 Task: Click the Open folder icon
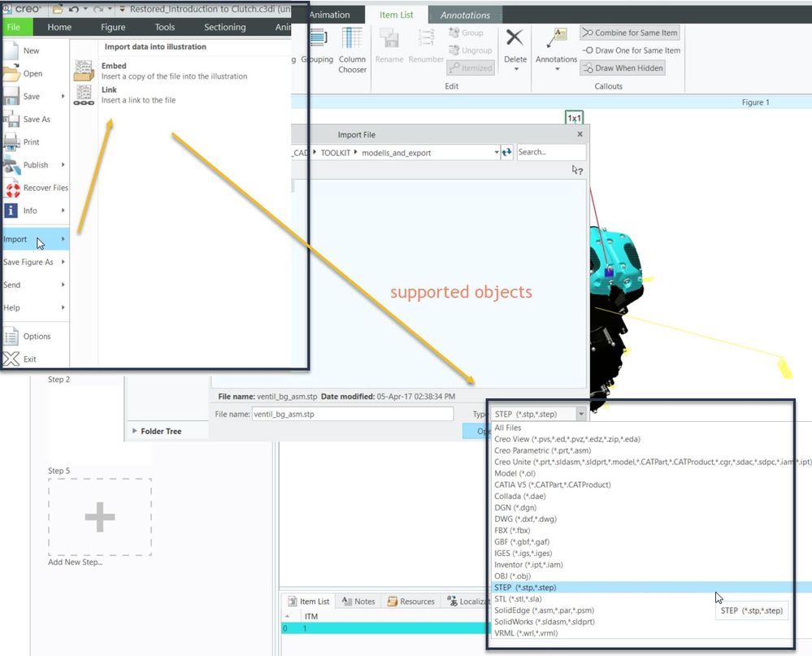(11, 73)
